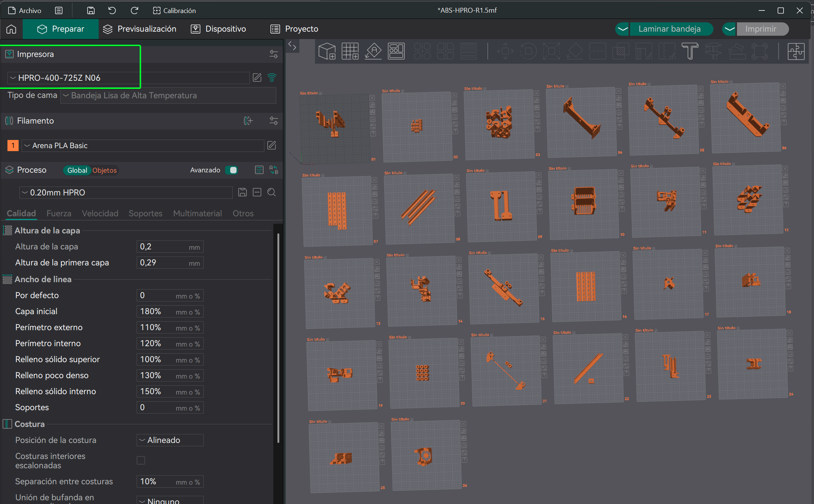Screen dimensions: 814x504
Task: Click the Add plate grid icon
Action: [350, 51]
